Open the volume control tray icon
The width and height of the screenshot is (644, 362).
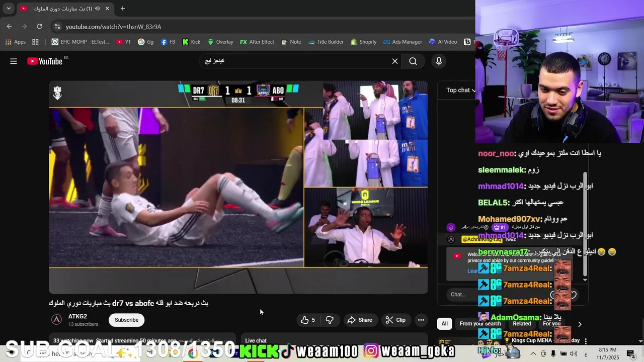pyautogui.click(x=574, y=353)
